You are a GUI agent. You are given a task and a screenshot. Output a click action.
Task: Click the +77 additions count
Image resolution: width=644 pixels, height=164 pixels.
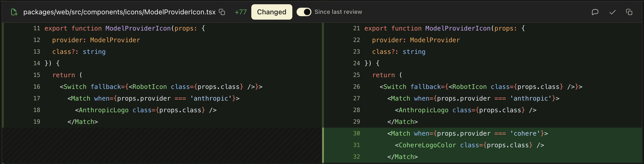(x=241, y=12)
